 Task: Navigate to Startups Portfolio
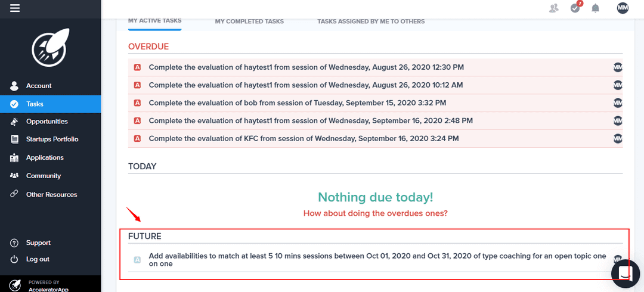point(52,139)
